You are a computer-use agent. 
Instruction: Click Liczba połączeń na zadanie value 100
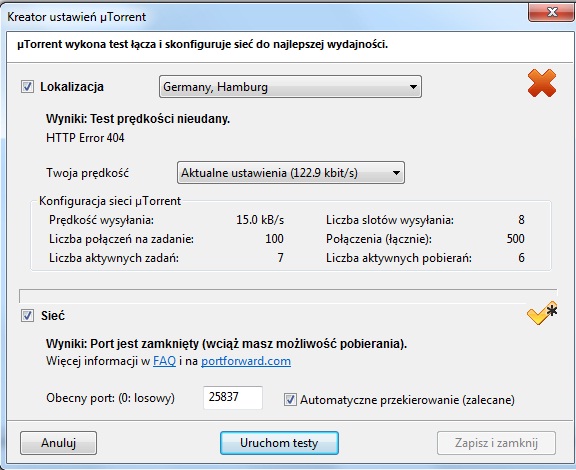(x=274, y=239)
